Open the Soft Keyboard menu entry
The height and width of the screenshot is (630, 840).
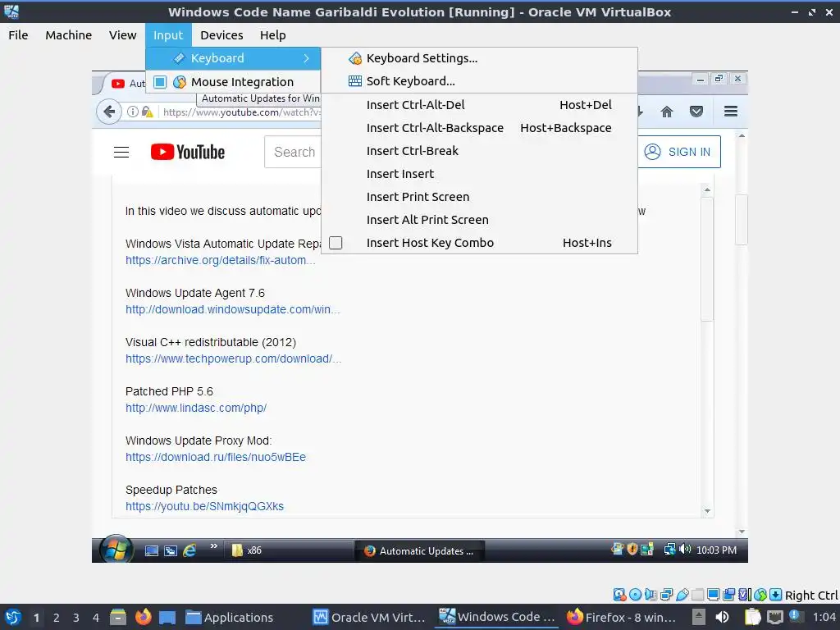click(x=479, y=81)
